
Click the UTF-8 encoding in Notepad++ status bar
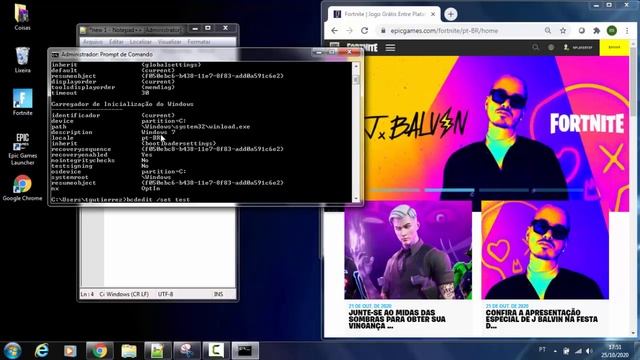(165, 294)
